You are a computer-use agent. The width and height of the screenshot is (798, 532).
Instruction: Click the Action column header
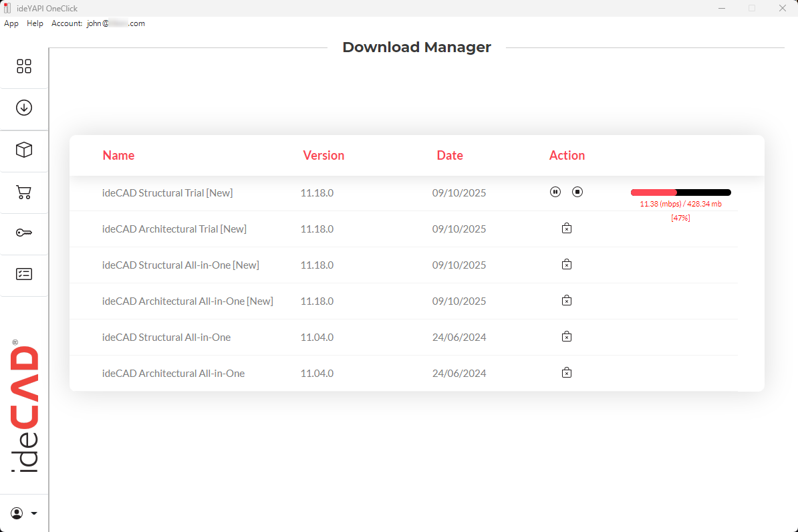[x=567, y=155]
